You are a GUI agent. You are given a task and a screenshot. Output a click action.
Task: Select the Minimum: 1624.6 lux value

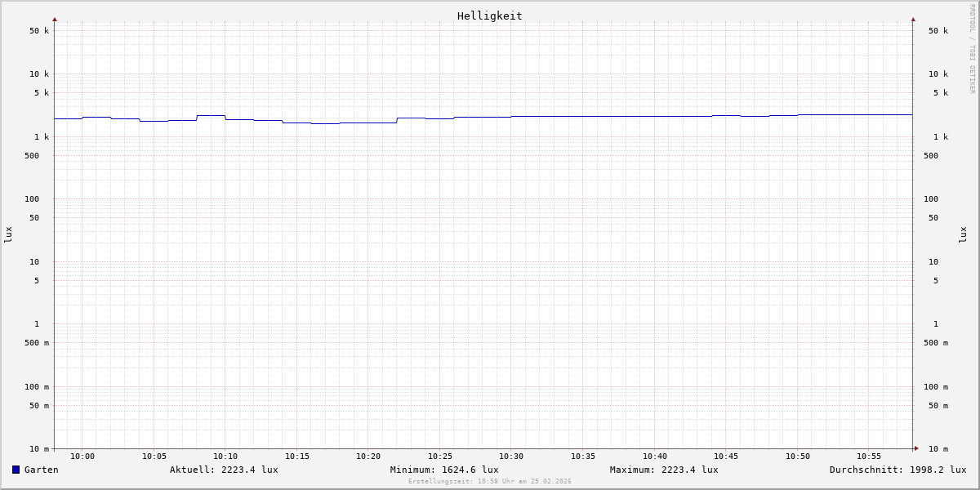pos(444,470)
